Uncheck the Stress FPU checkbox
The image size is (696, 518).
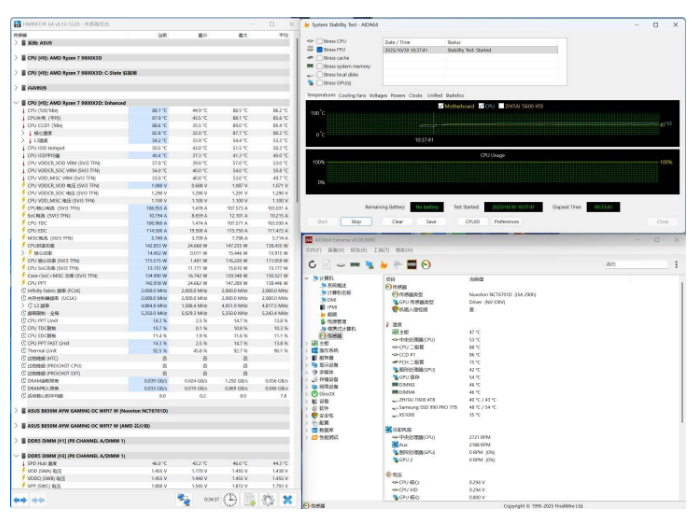319,49
